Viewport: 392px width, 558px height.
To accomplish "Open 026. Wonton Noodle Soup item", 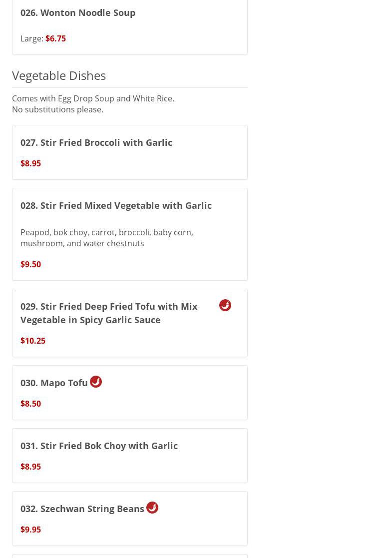I will click(x=78, y=12).
